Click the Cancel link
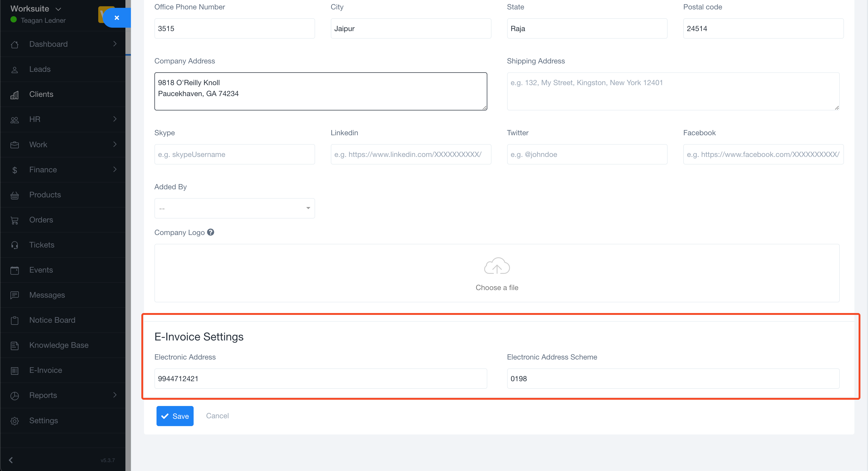This screenshot has width=868, height=471. click(x=217, y=416)
